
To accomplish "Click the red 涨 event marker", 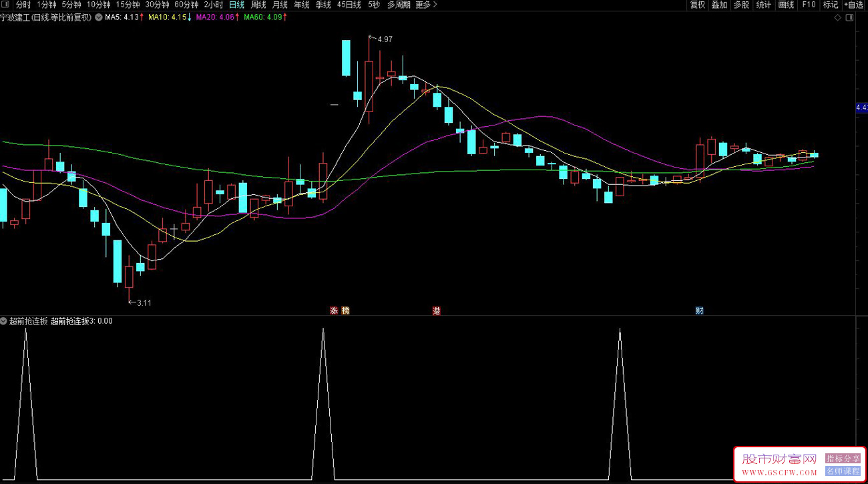I will pyautogui.click(x=333, y=310).
